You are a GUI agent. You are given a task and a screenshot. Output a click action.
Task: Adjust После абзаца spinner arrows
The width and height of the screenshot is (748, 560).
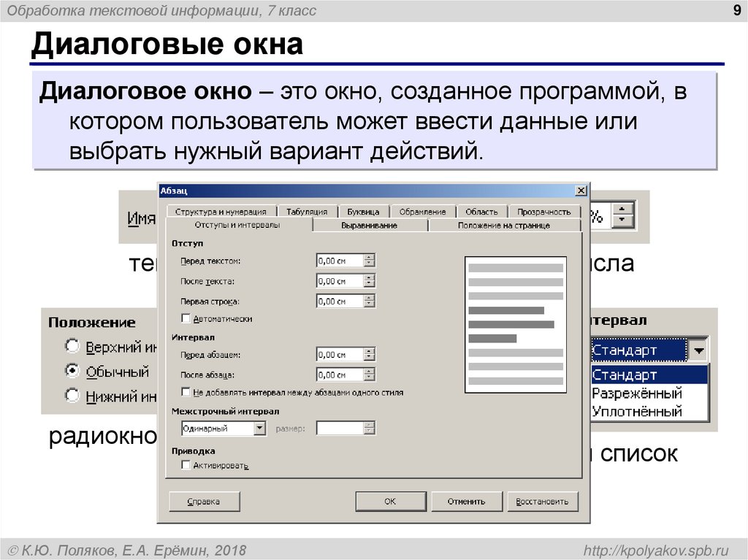tap(369, 375)
